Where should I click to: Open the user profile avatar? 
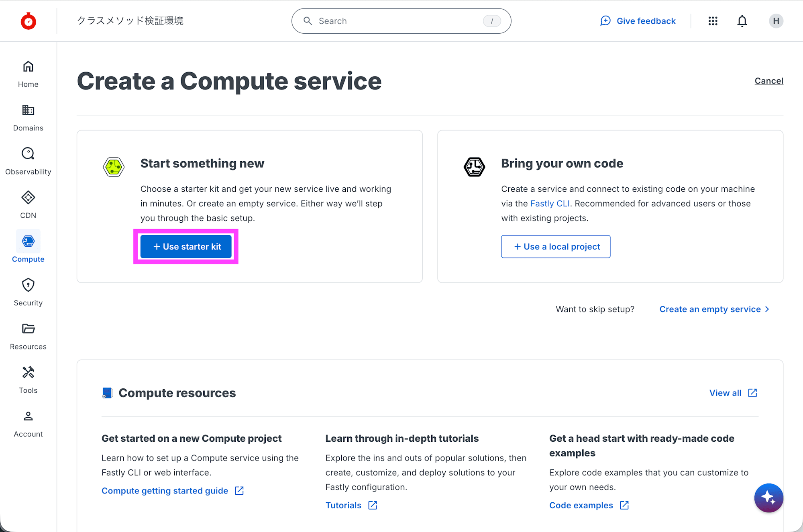[x=776, y=21]
